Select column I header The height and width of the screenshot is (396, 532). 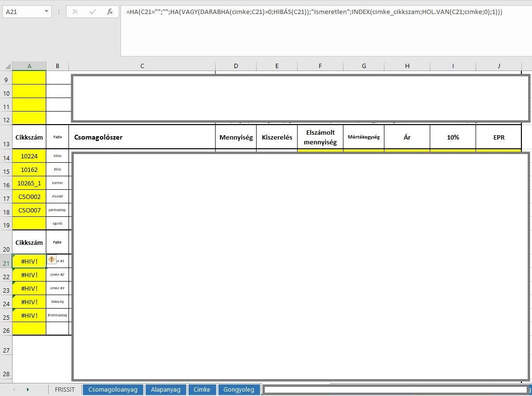[x=453, y=66]
